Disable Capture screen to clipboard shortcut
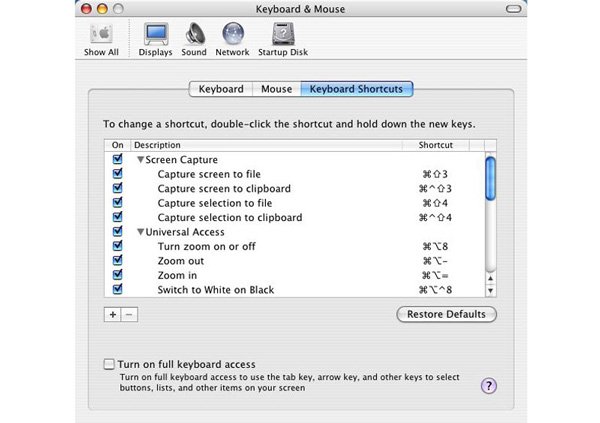The image size is (600, 423). coord(117,188)
